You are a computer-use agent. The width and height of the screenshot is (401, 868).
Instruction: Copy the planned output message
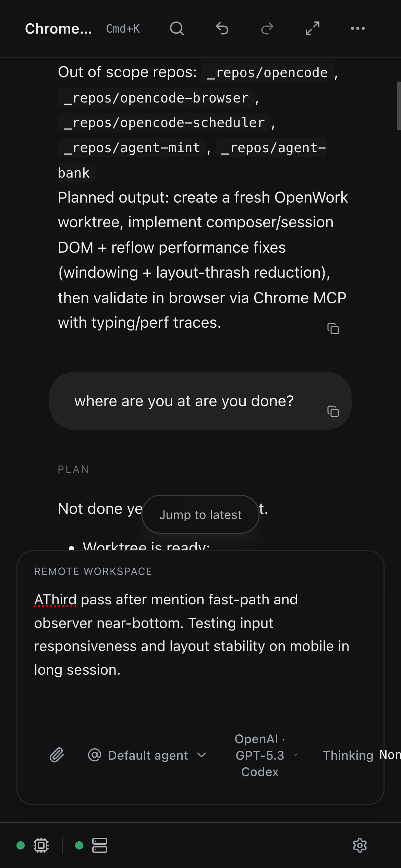click(x=333, y=328)
